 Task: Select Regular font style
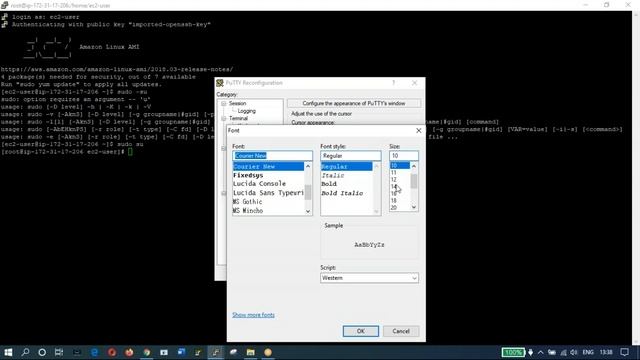point(347,167)
